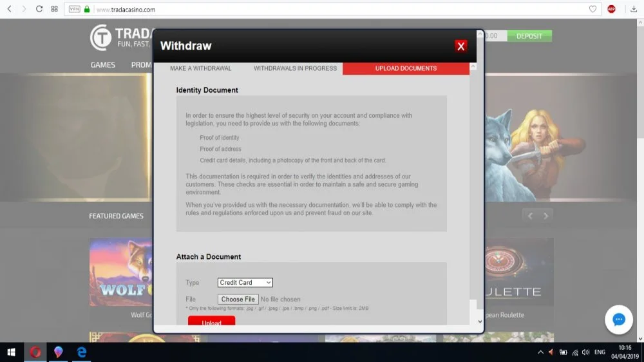Show hidden system tray icons chevron
Screen dimensions: 644x362
[x=540, y=352]
